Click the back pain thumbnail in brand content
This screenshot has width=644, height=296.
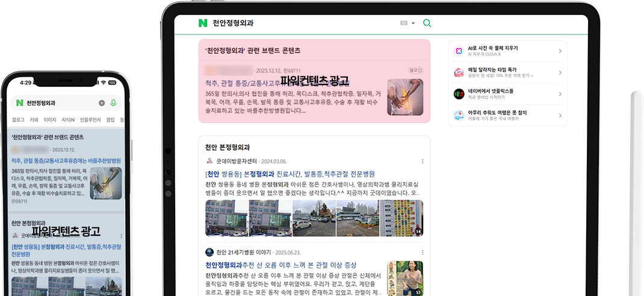[x=404, y=97]
